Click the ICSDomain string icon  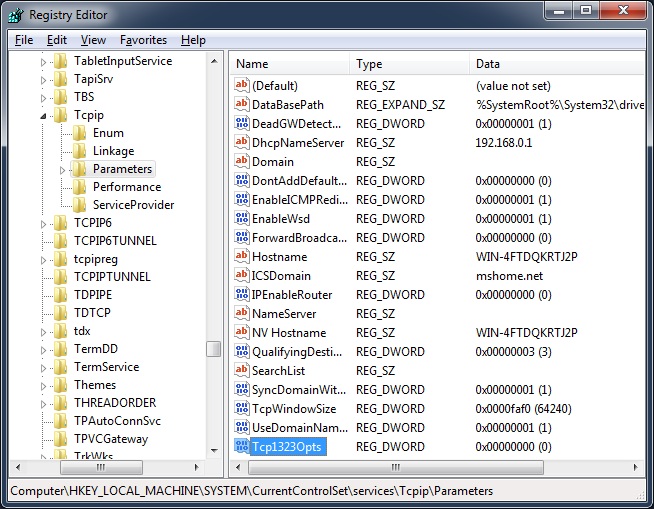click(242, 275)
